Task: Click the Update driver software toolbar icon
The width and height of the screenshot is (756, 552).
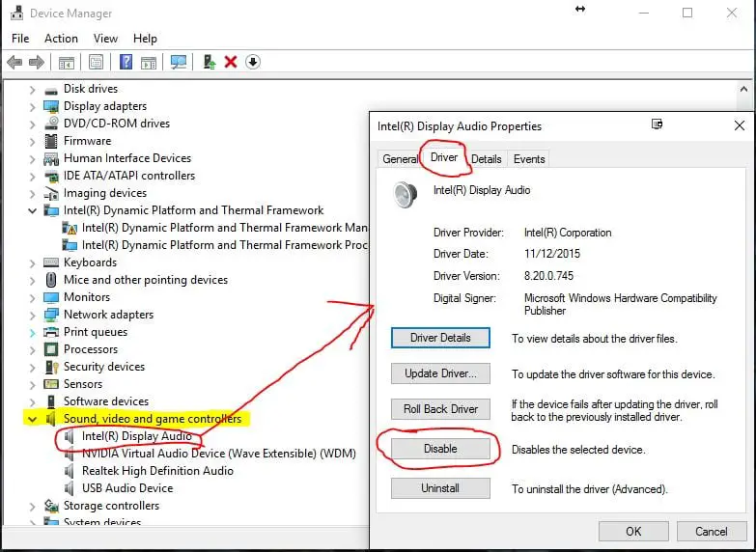Action: coord(210,62)
